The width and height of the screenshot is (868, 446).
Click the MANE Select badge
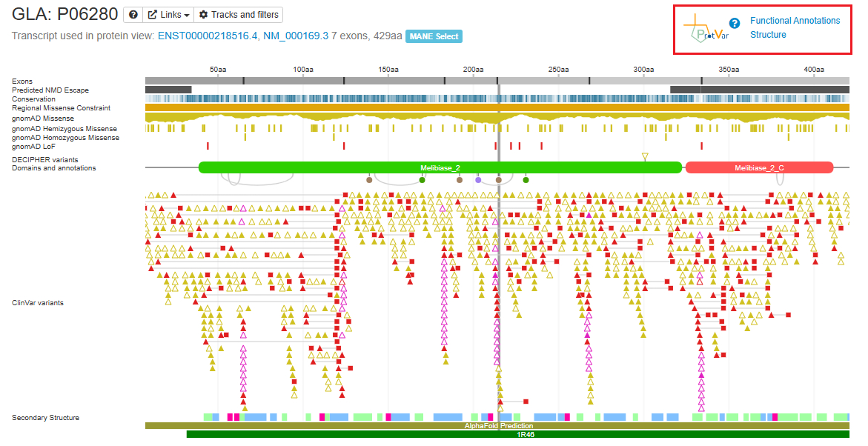[433, 36]
